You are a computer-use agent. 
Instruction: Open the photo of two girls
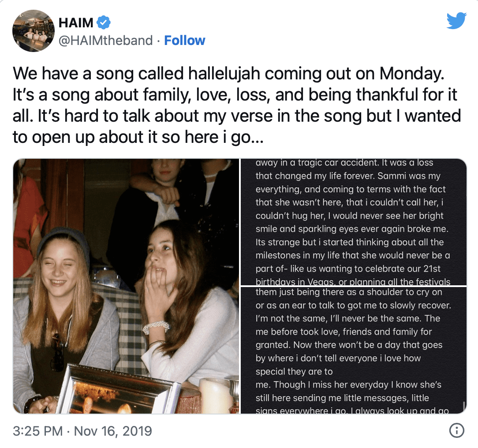click(x=126, y=286)
